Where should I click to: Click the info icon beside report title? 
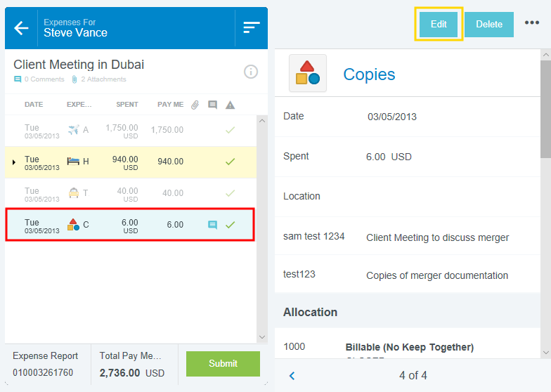click(x=251, y=72)
